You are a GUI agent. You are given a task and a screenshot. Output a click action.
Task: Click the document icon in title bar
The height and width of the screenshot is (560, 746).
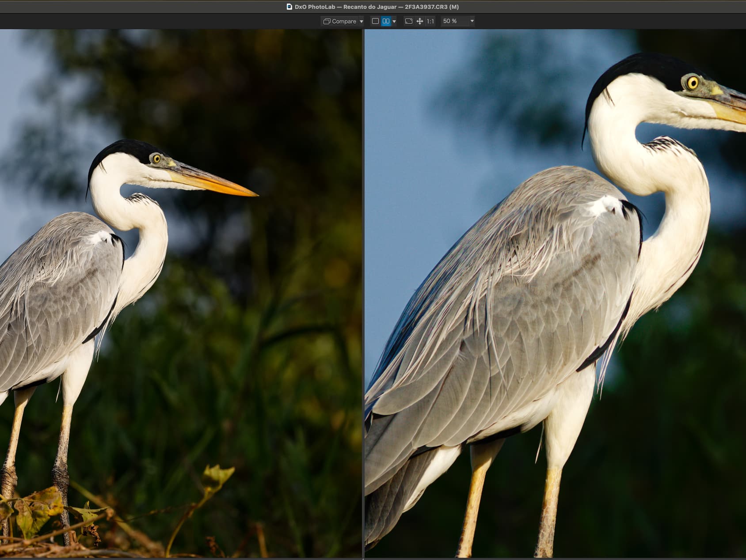289,7
